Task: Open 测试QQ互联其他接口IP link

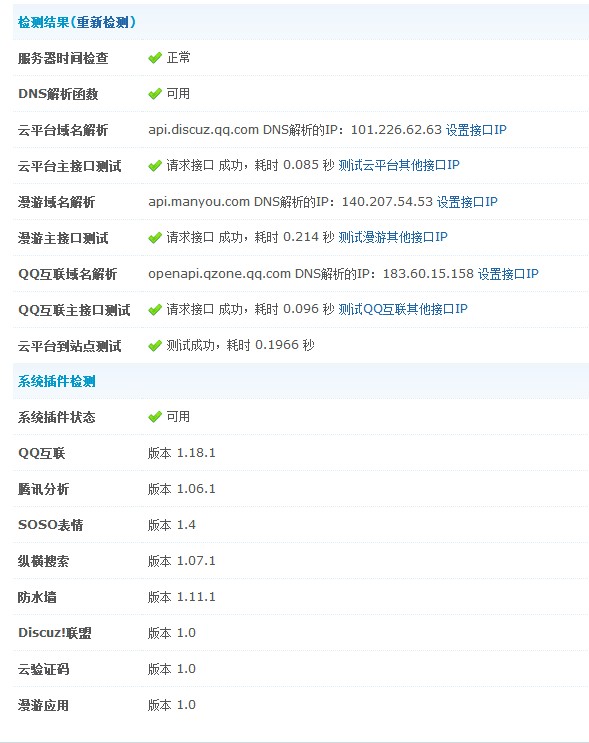Action: coord(403,309)
